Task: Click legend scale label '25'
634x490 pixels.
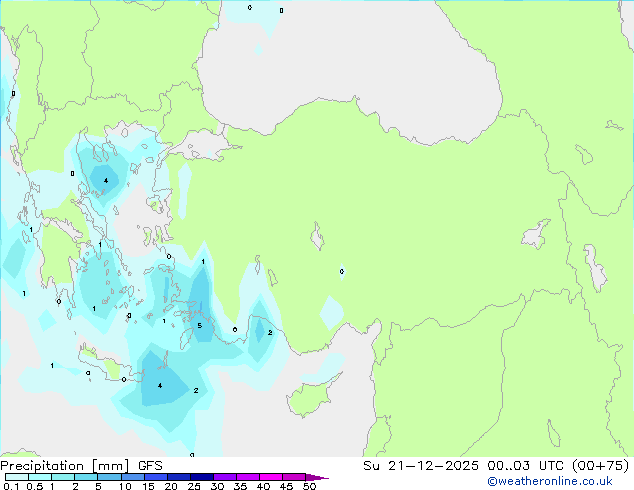Action: point(194,486)
